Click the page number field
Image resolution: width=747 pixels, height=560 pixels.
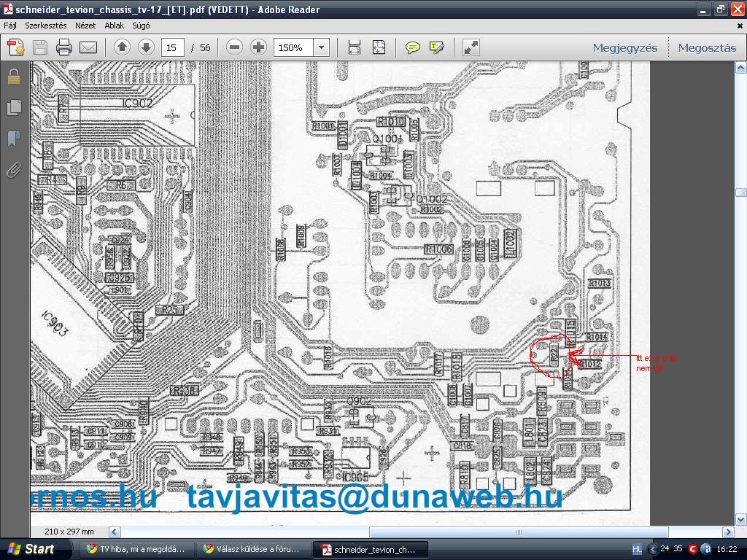tap(172, 47)
